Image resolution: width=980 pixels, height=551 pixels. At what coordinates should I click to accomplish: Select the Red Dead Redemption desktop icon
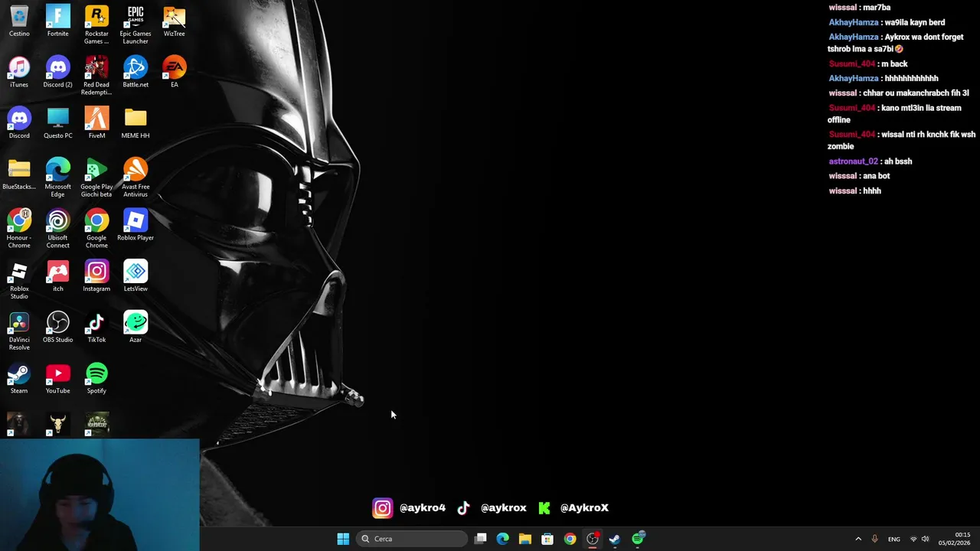[x=96, y=76]
